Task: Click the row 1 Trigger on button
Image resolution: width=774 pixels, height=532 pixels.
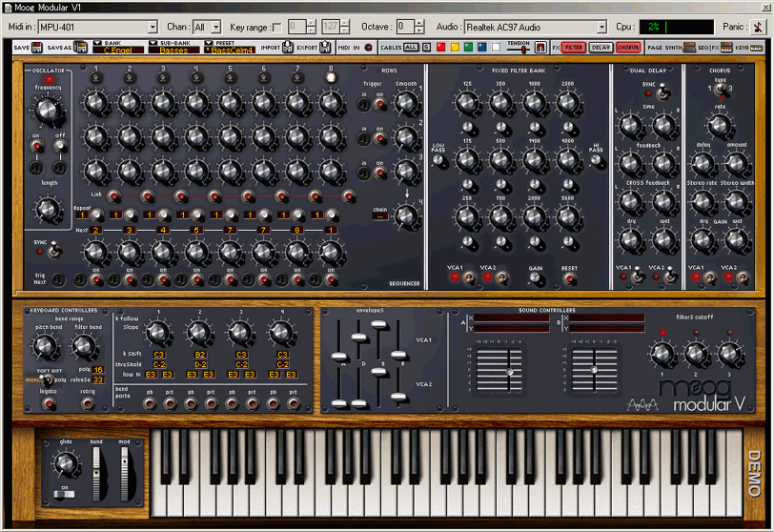Action: pyautogui.click(x=379, y=104)
